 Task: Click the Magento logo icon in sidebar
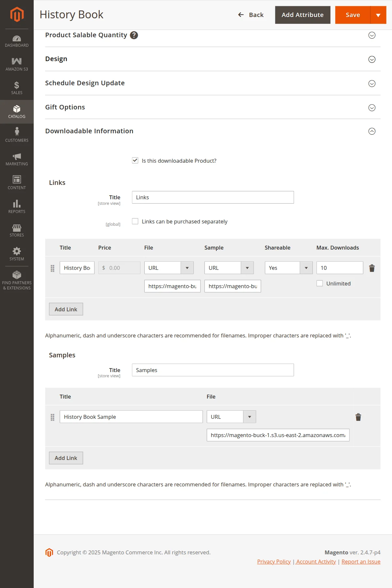tap(17, 15)
